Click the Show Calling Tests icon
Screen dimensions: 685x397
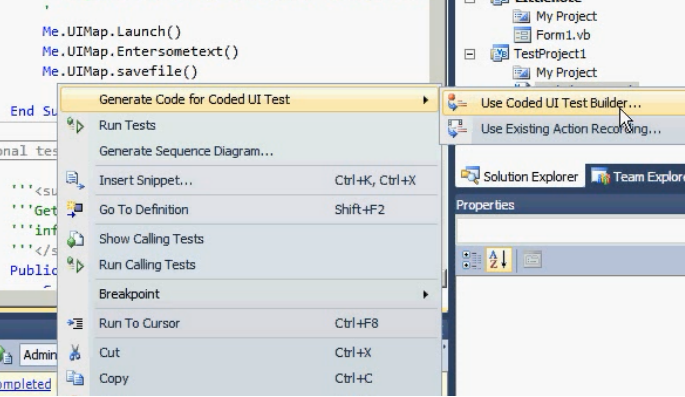pos(75,239)
